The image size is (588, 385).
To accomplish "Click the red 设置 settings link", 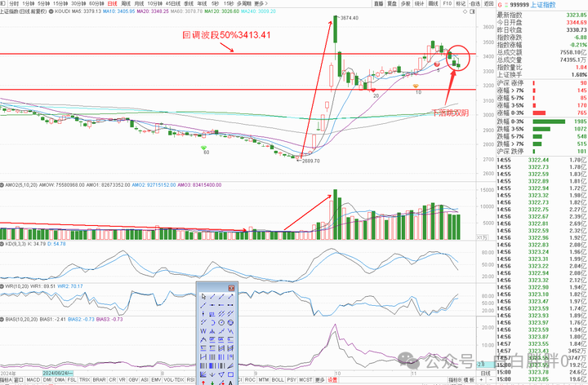I will point(332,380).
